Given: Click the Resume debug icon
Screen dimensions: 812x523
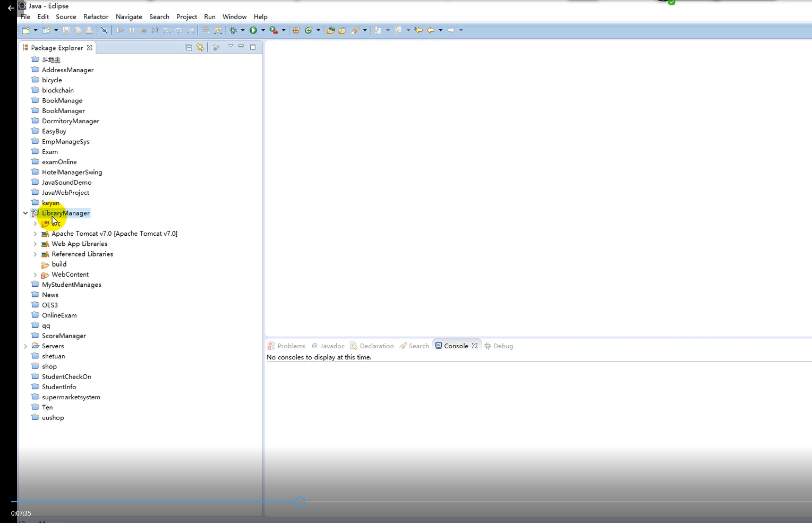Looking at the screenshot, I should point(120,30).
